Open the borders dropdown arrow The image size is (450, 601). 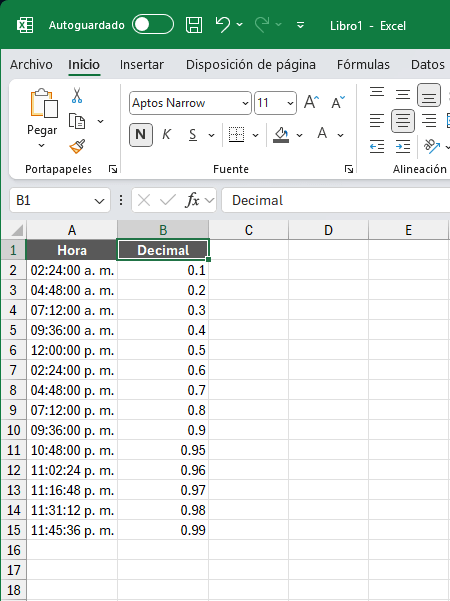(255, 135)
